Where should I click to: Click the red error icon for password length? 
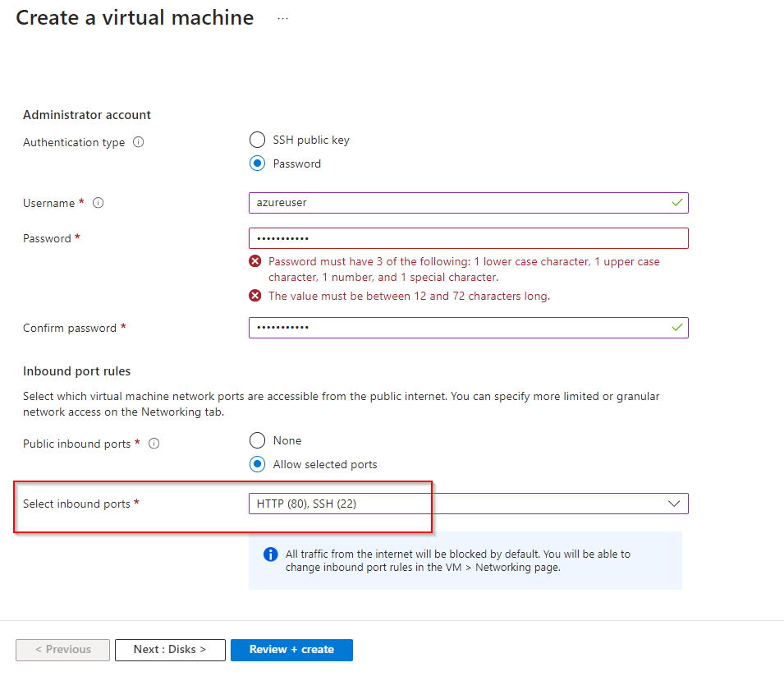tap(255, 296)
